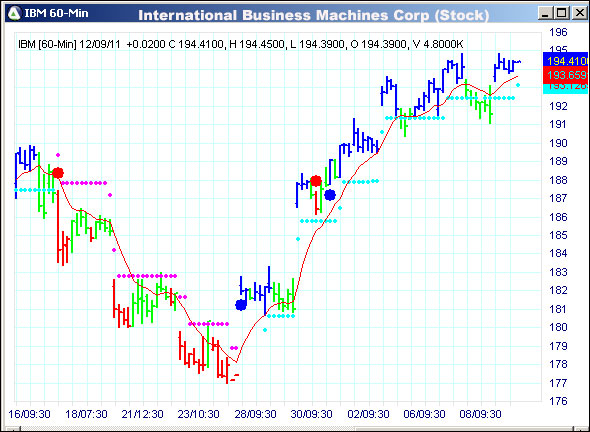Viewport: 590px width, 432px height.
Task: Minimize the IBM 60-Min chart window
Action: tap(545, 14)
